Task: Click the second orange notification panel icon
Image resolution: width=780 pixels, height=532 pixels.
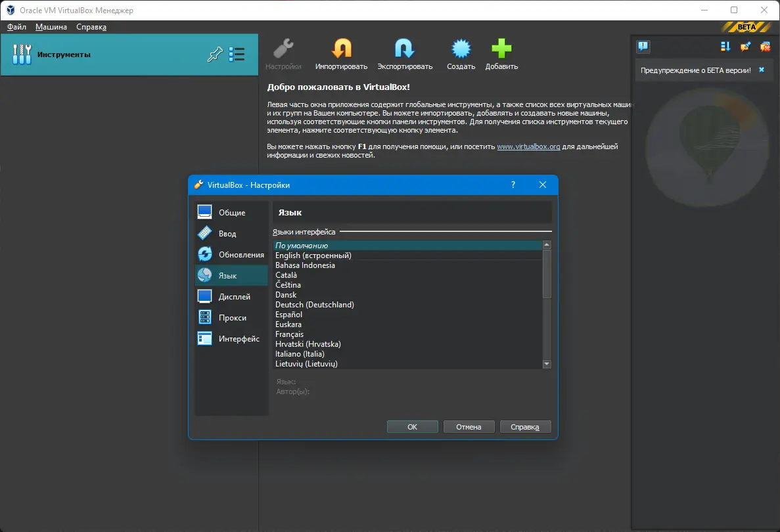Action: [x=745, y=47]
